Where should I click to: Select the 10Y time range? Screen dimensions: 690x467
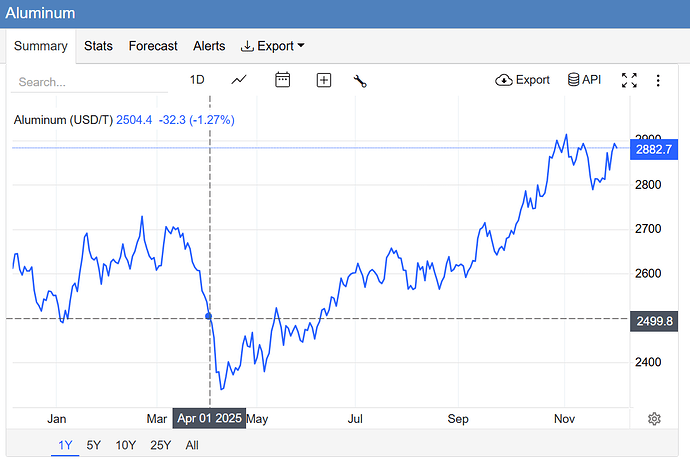click(125, 445)
